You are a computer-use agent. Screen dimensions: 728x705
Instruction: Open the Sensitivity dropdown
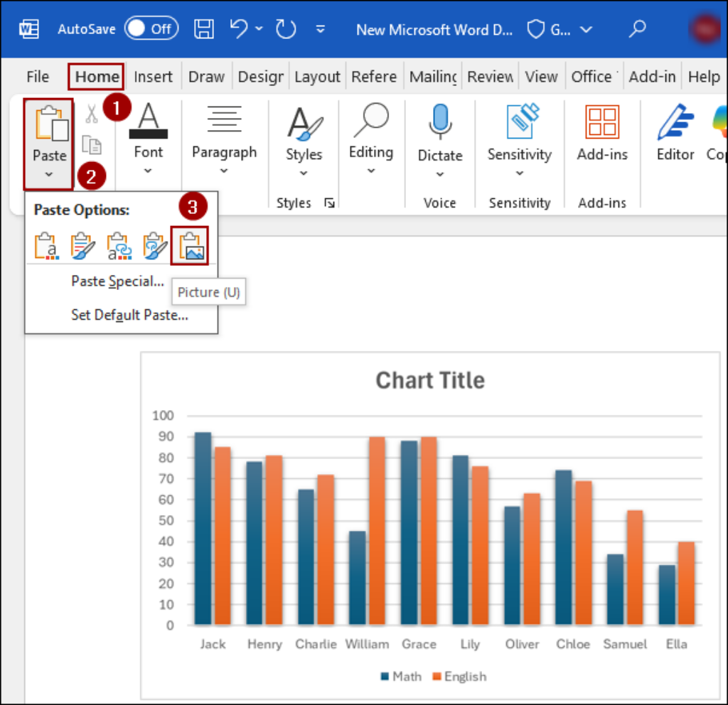point(520,173)
